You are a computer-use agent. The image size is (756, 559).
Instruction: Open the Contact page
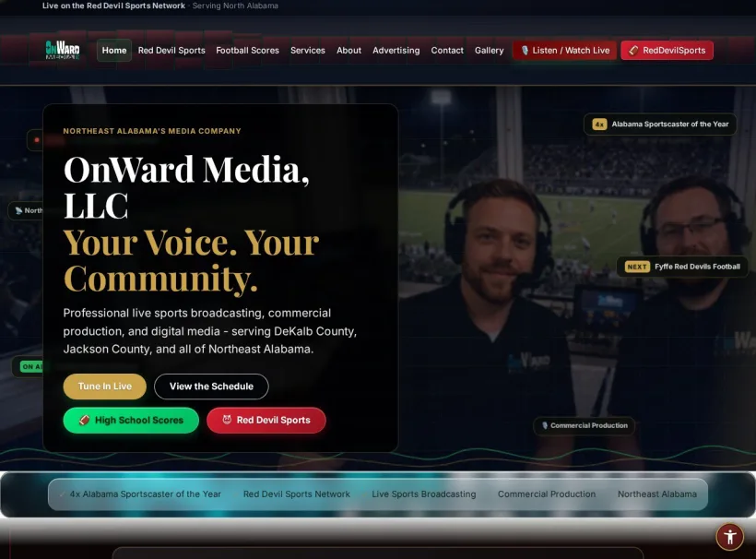pos(447,50)
